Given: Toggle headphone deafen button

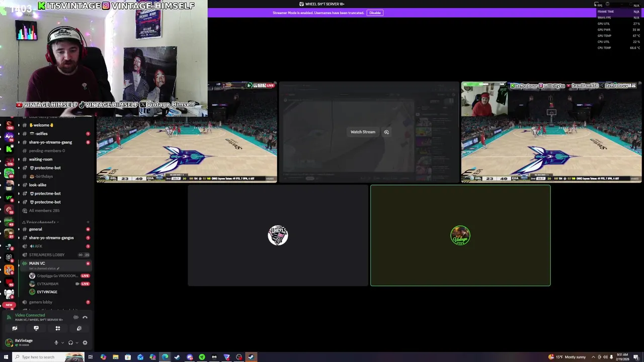Looking at the screenshot, I should (x=71, y=343).
